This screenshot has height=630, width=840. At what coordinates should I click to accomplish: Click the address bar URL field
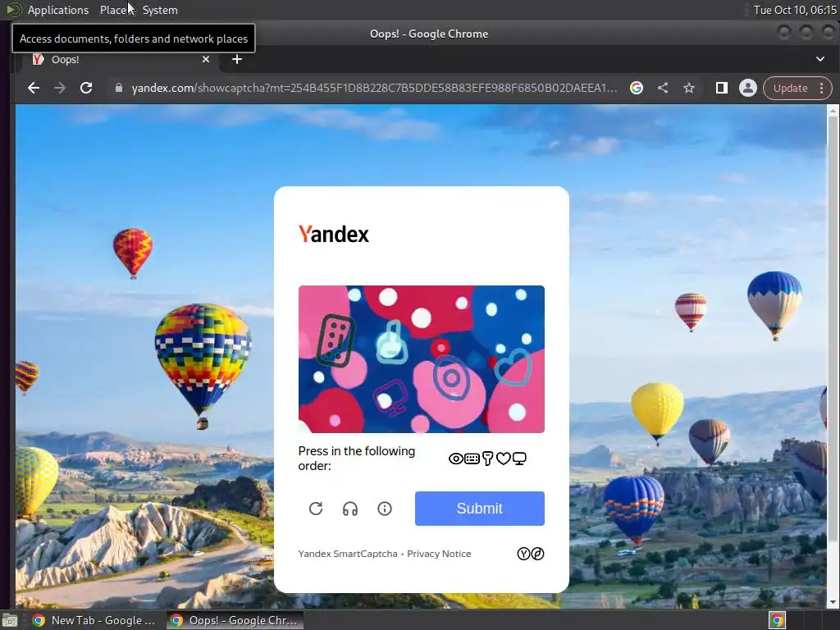pyautogui.click(x=374, y=88)
